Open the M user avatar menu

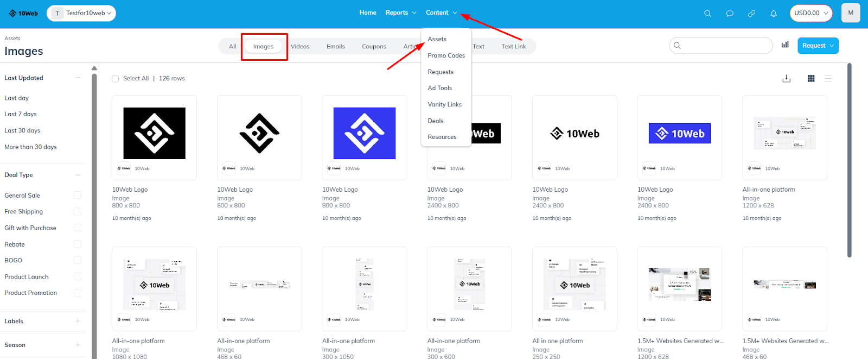[851, 12]
